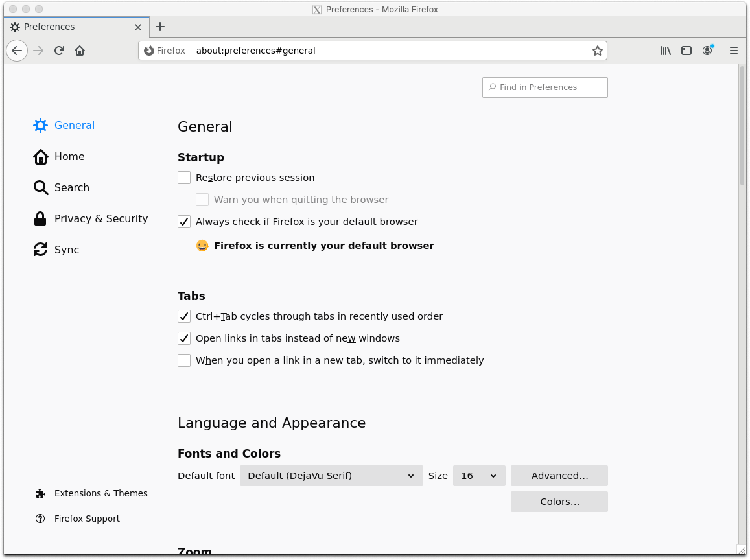Select the Sync category label

67,250
